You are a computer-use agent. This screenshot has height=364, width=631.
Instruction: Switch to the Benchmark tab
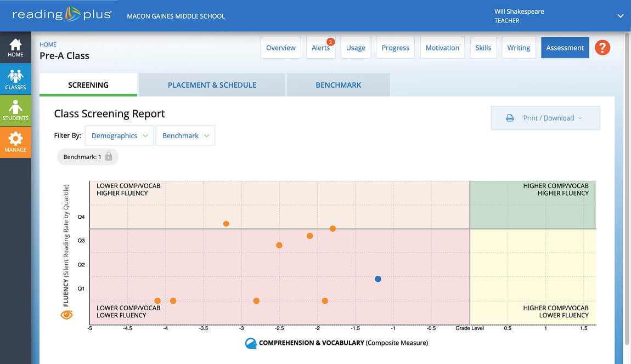pyautogui.click(x=339, y=85)
